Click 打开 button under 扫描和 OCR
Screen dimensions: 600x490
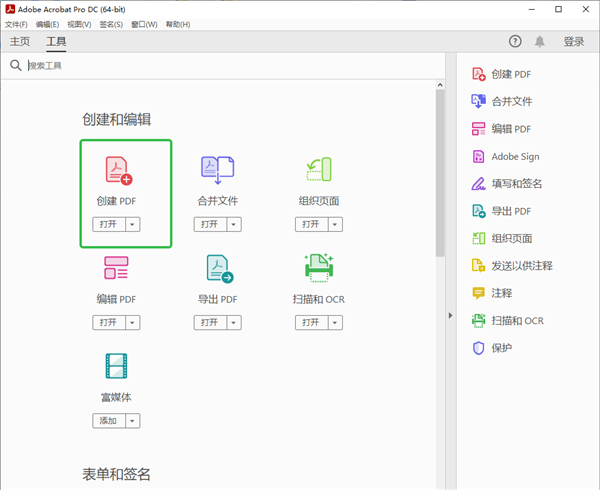[311, 322]
